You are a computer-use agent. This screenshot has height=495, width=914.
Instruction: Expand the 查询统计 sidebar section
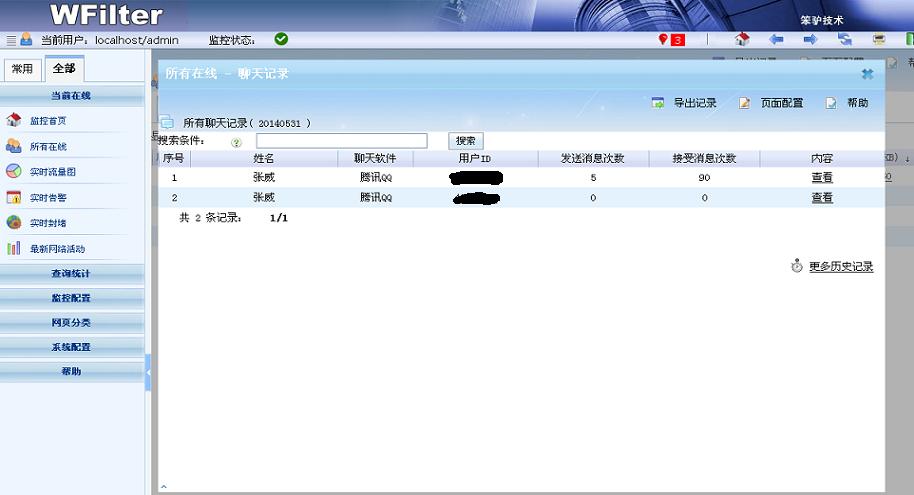tap(71, 273)
